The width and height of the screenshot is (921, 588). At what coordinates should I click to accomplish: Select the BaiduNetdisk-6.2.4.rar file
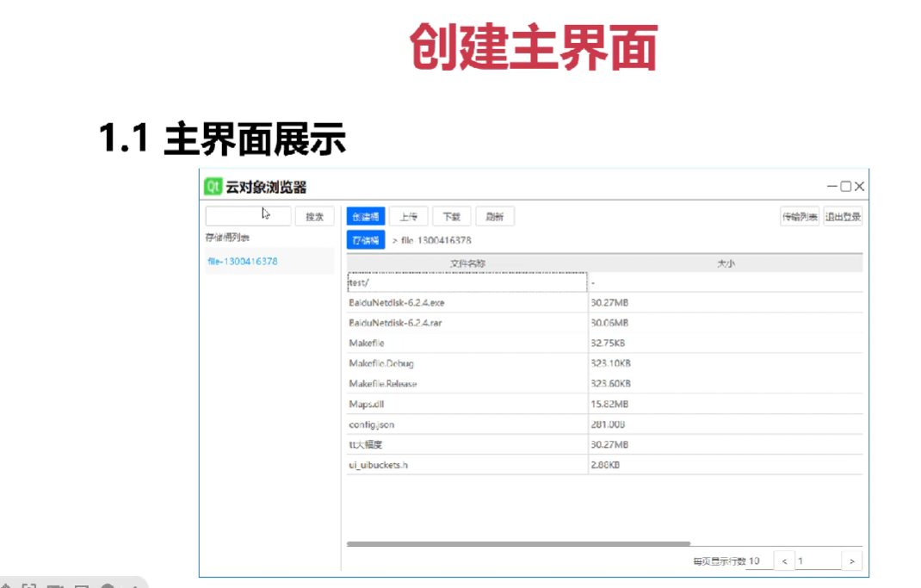(x=467, y=323)
